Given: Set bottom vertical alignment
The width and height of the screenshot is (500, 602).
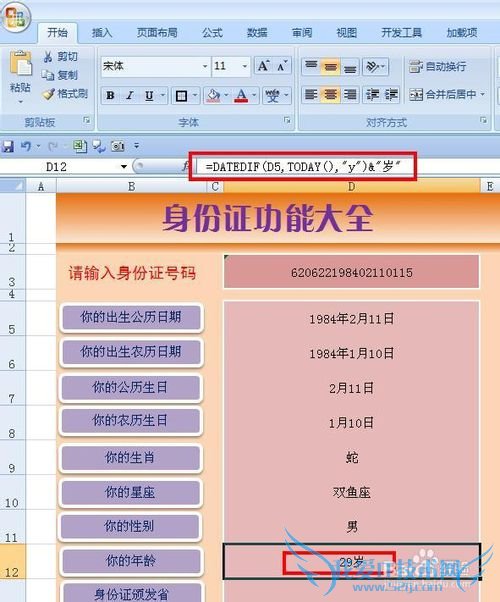Looking at the screenshot, I should (349, 66).
